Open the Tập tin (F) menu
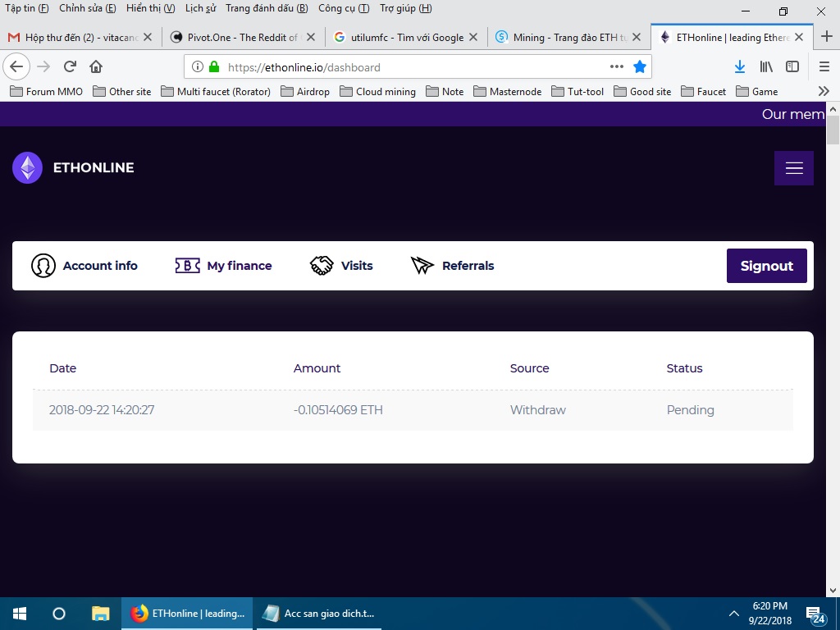 27,8
